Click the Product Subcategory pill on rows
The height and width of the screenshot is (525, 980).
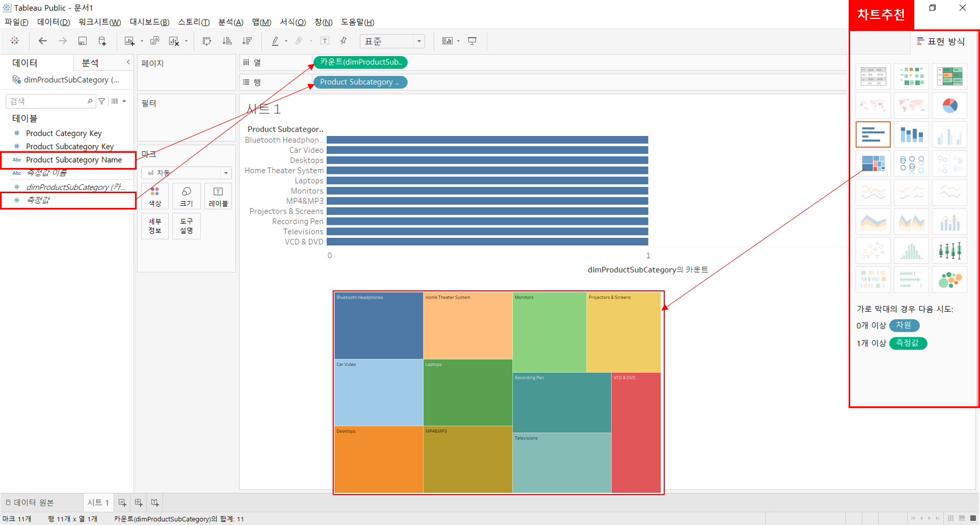(x=360, y=82)
